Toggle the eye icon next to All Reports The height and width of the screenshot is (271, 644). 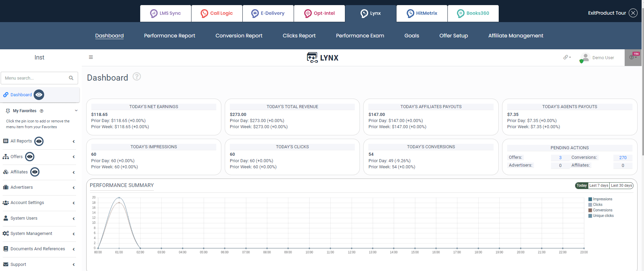[x=39, y=141]
